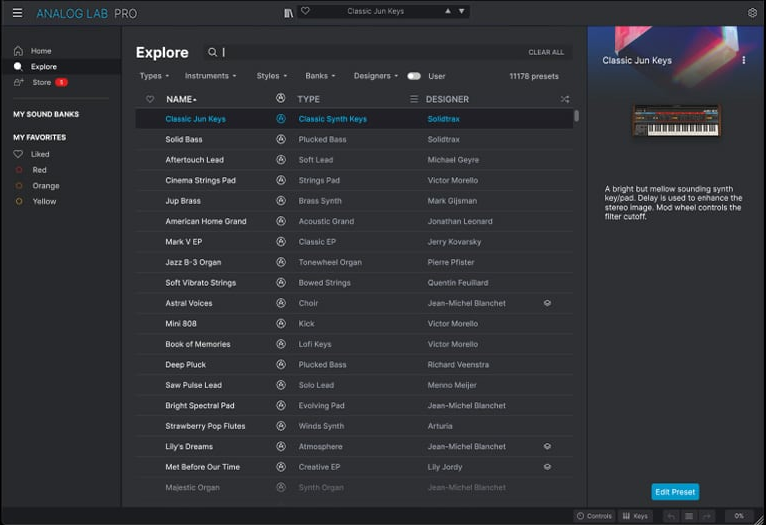Select the Solid Bass preset
766x525 pixels.
(354, 140)
